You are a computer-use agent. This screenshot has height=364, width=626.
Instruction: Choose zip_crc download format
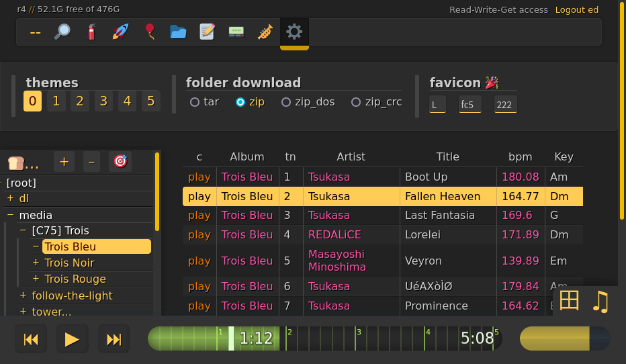pyautogui.click(x=356, y=102)
